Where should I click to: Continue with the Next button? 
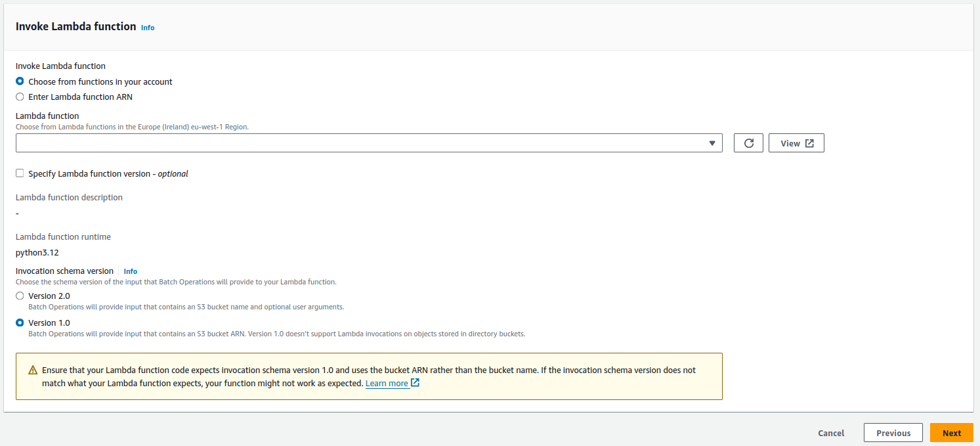pos(952,433)
